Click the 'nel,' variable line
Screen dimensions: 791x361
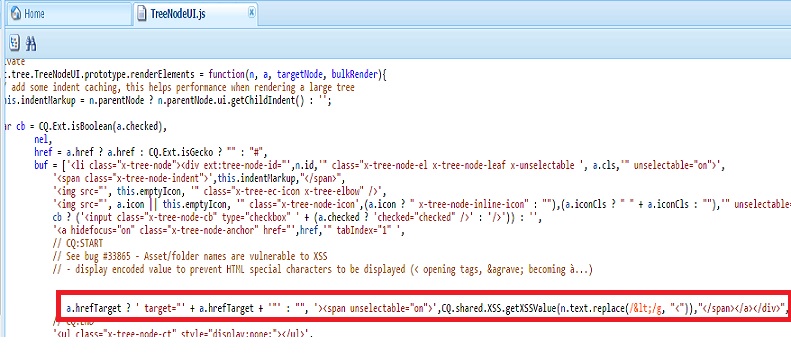[43, 139]
